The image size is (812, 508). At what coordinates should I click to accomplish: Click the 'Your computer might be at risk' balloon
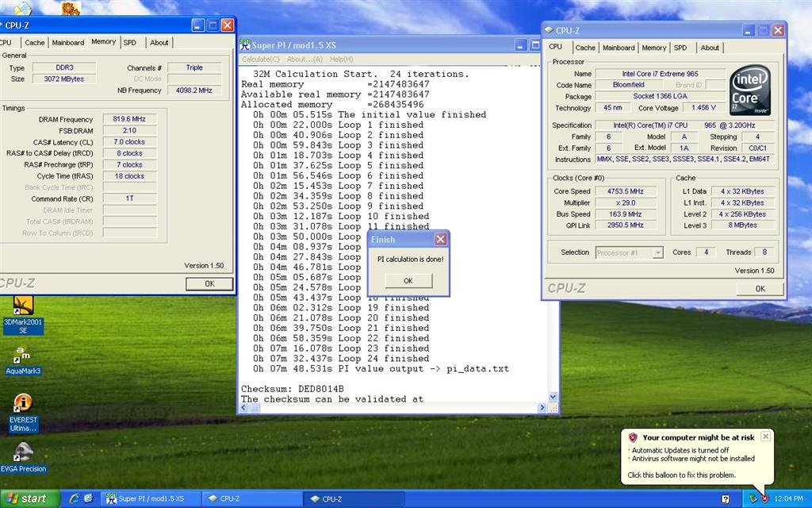(697, 456)
